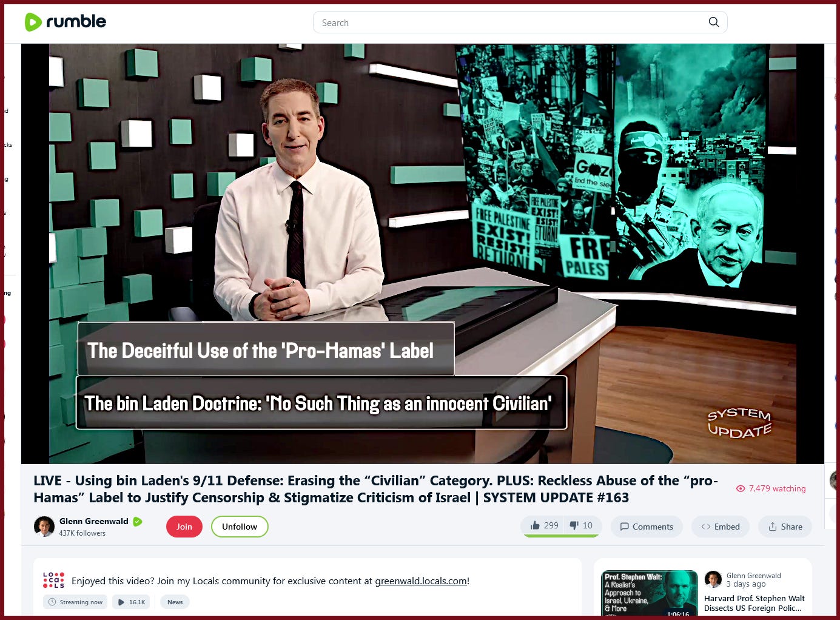Click the video title heading text
This screenshot has width=840, height=620.
tap(376, 489)
